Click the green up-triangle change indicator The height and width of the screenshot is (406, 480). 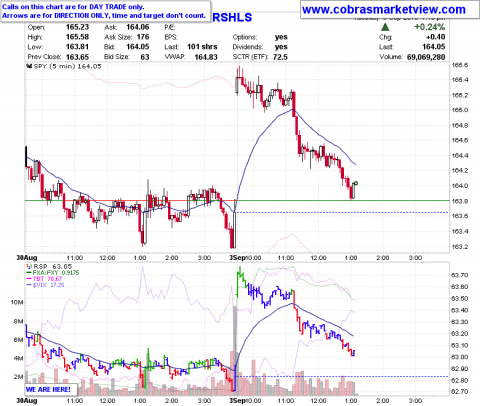tap(385, 27)
